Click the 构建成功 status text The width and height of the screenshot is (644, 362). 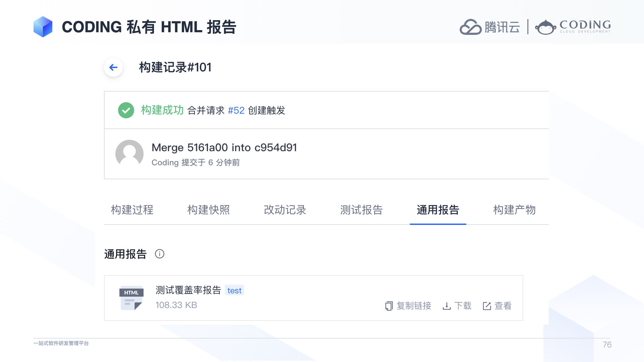162,110
